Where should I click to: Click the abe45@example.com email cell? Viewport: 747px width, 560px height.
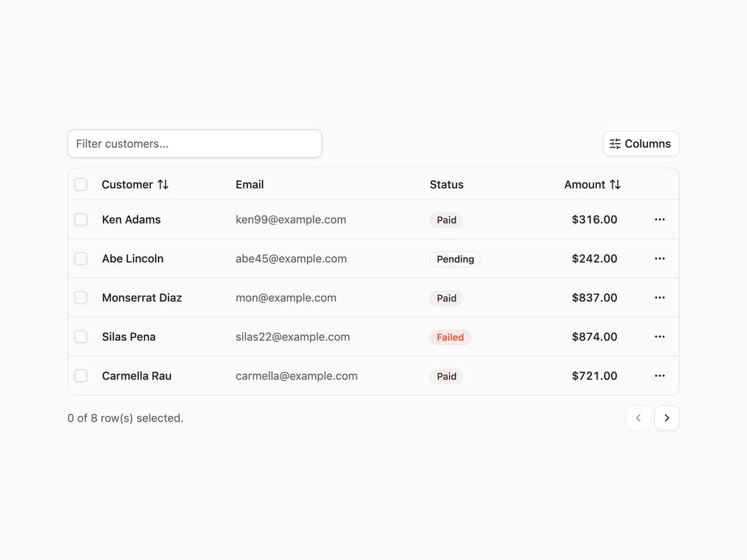click(291, 259)
